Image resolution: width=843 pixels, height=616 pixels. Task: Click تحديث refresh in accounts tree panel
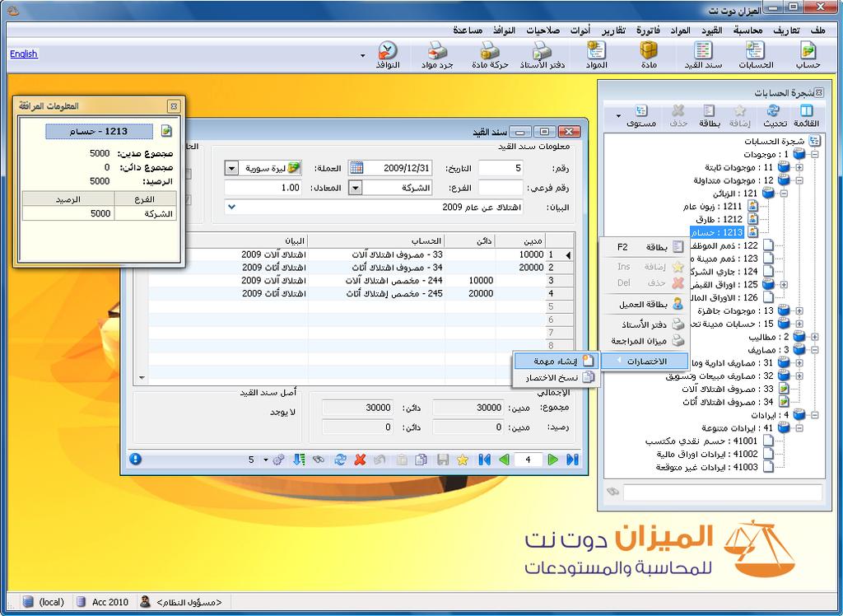pos(774,115)
